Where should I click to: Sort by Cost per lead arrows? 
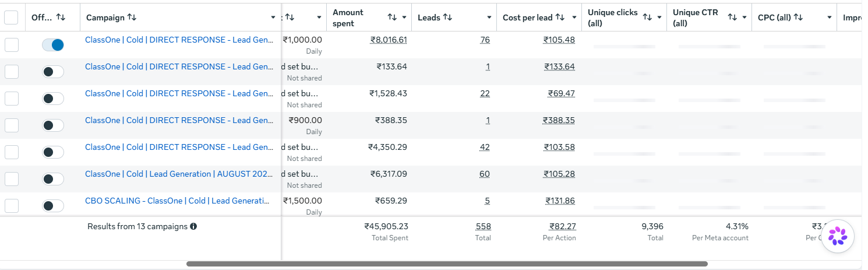(x=560, y=17)
